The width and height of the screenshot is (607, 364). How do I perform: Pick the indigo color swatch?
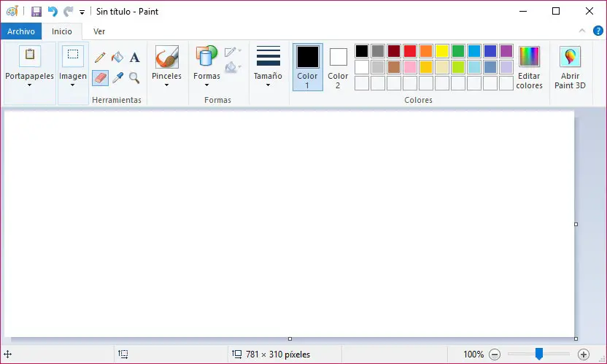click(490, 51)
